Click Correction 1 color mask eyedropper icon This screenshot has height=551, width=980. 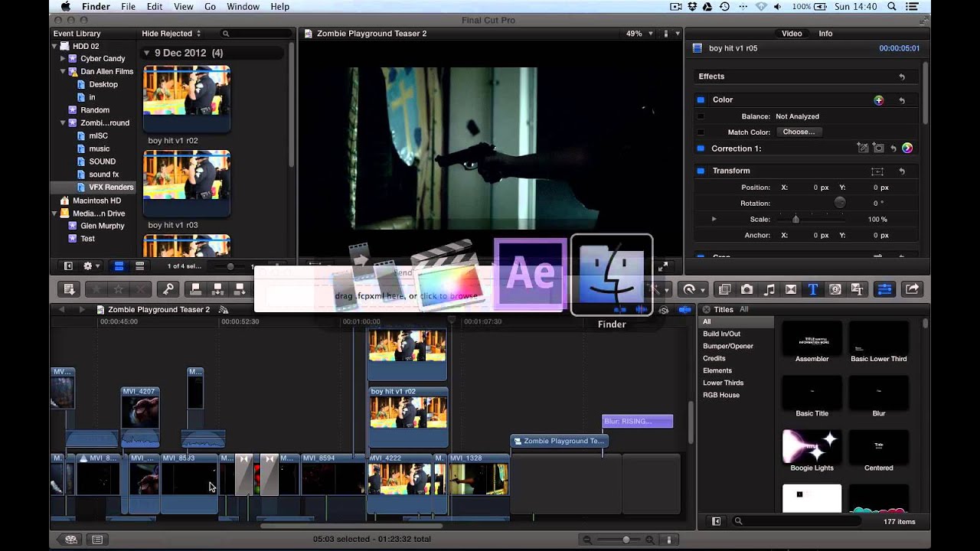pyautogui.click(x=863, y=148)
